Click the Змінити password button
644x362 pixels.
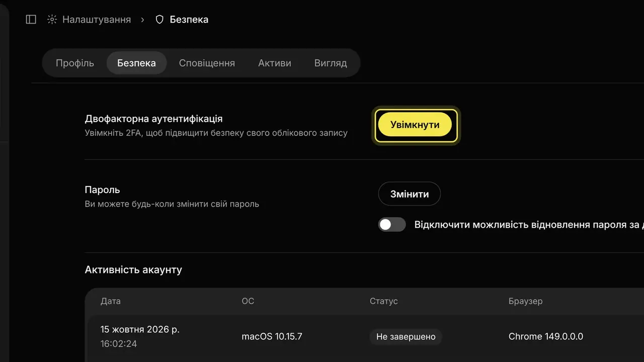(x=410, y=194)
